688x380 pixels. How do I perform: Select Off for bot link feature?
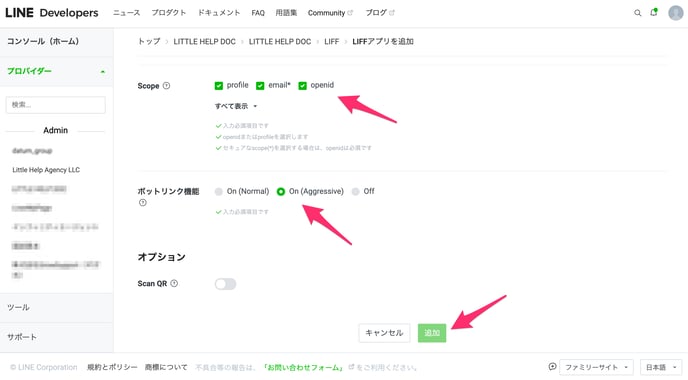point(355,191)
